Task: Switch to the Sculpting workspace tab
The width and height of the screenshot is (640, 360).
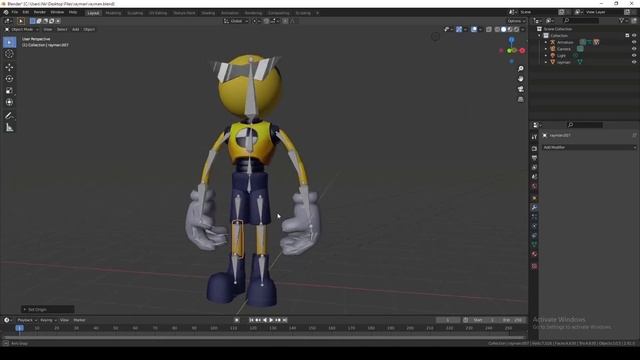Action: 135,13
